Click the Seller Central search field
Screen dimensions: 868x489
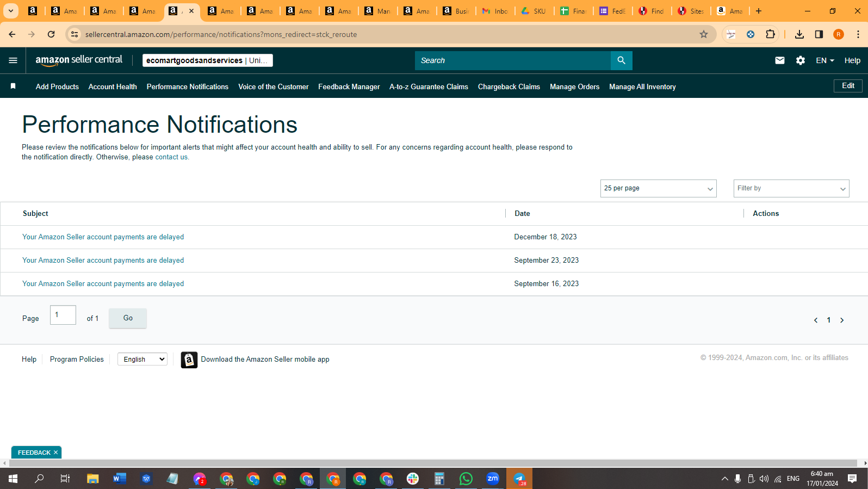click(513, 60)
